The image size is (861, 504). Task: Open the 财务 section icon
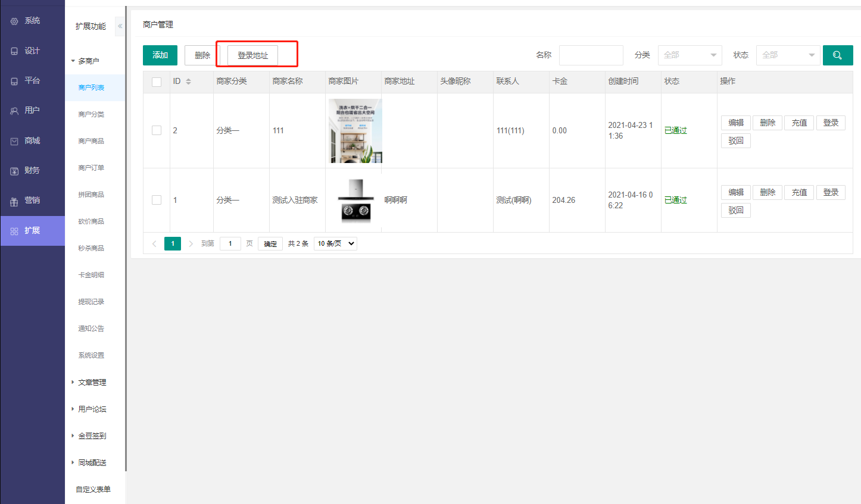tap(14, 171)
